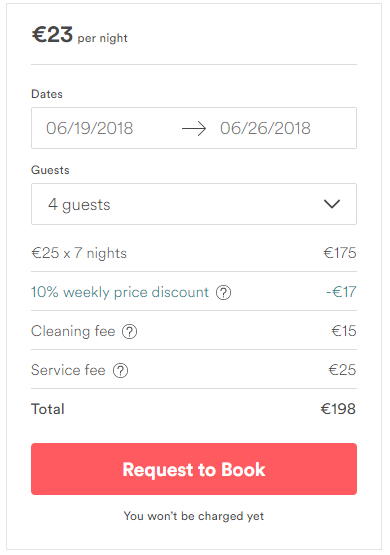The image size is (390, 555).
Task: Click the Request to Book button
Action: [194, 469]
